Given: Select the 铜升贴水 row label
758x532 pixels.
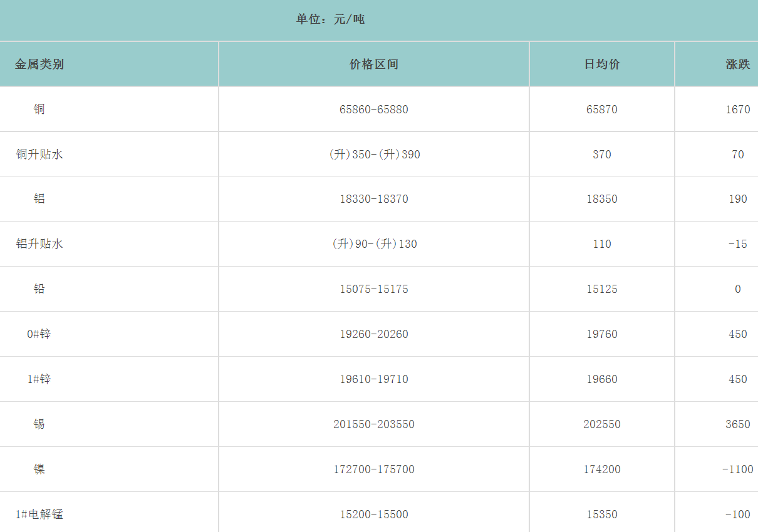Looking at the screenshot, I should tap(39, 155).
